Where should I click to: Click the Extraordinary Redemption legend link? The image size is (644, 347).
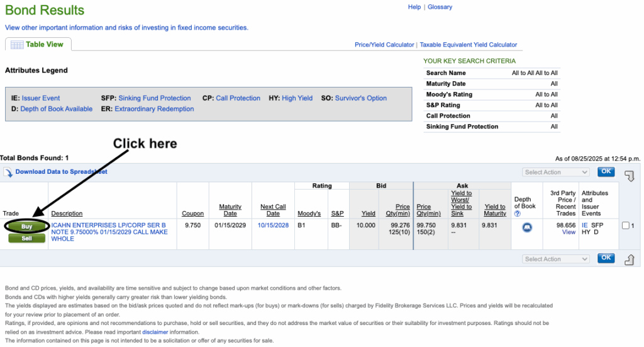(x=154, y=109)
